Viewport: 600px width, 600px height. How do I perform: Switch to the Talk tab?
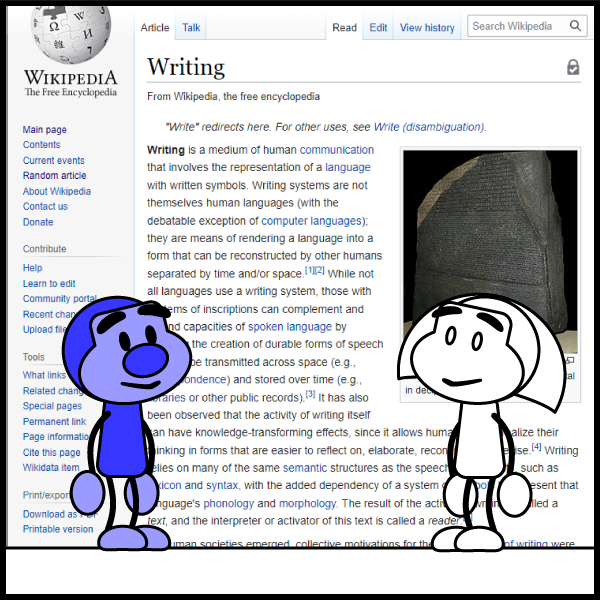tap(191, 28)
